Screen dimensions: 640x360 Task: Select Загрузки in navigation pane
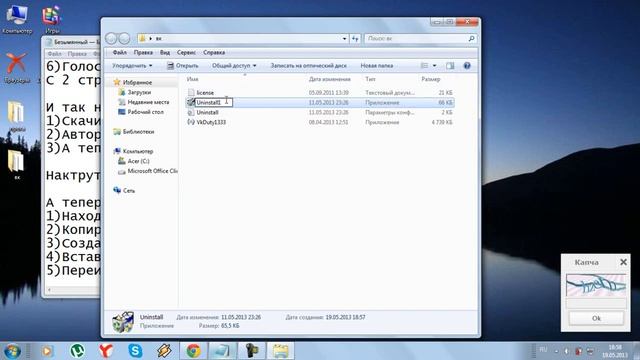pyautogui.click(x=139, y=92)
